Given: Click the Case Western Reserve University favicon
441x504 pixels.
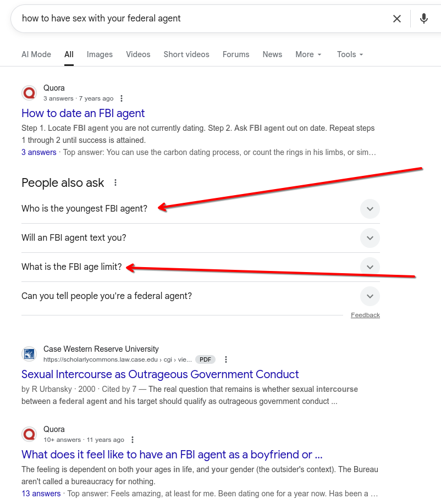Looking at the screenshot, I should click(29, 354).
